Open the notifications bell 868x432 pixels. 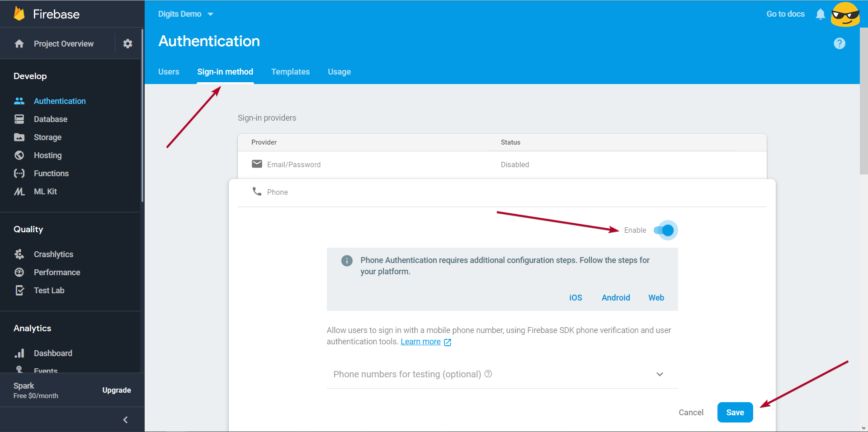pyautogui.click(x=820, y=14)
